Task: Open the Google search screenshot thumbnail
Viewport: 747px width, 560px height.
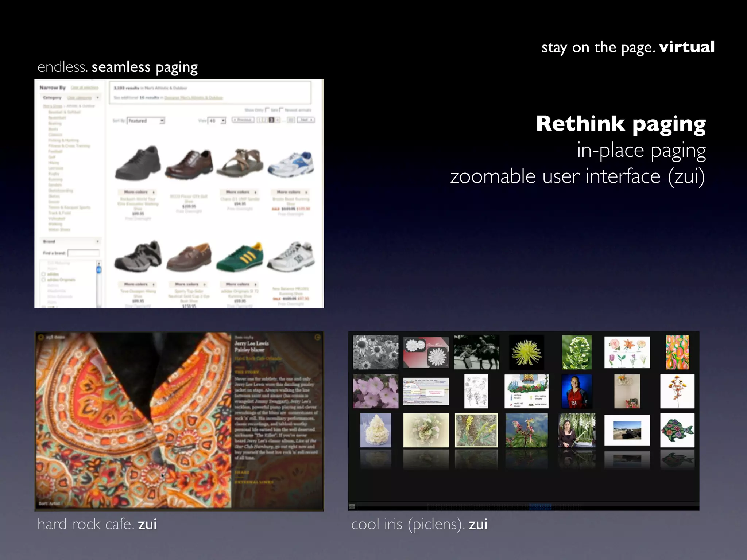Action: click(426, 391)
